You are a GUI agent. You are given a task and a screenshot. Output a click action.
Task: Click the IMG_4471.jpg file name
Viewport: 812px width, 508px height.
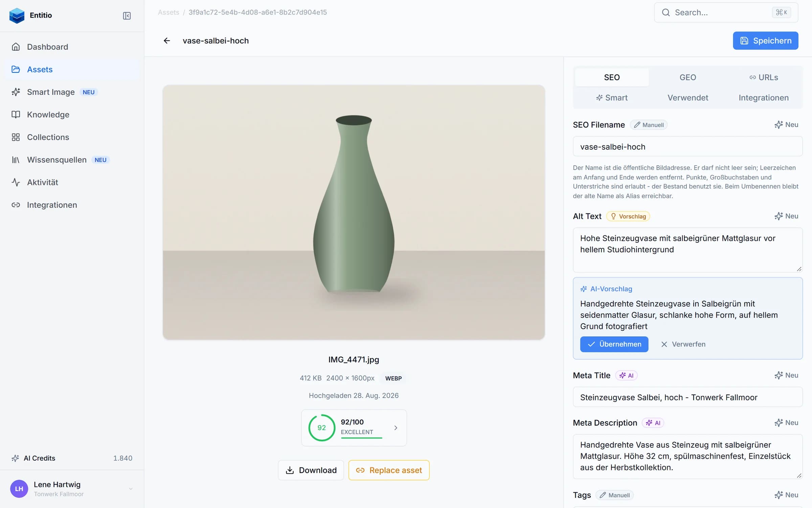354,360
